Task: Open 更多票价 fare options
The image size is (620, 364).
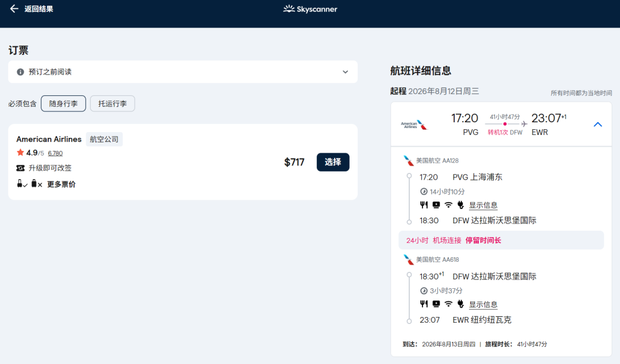Action: click(x=61, y=184)
